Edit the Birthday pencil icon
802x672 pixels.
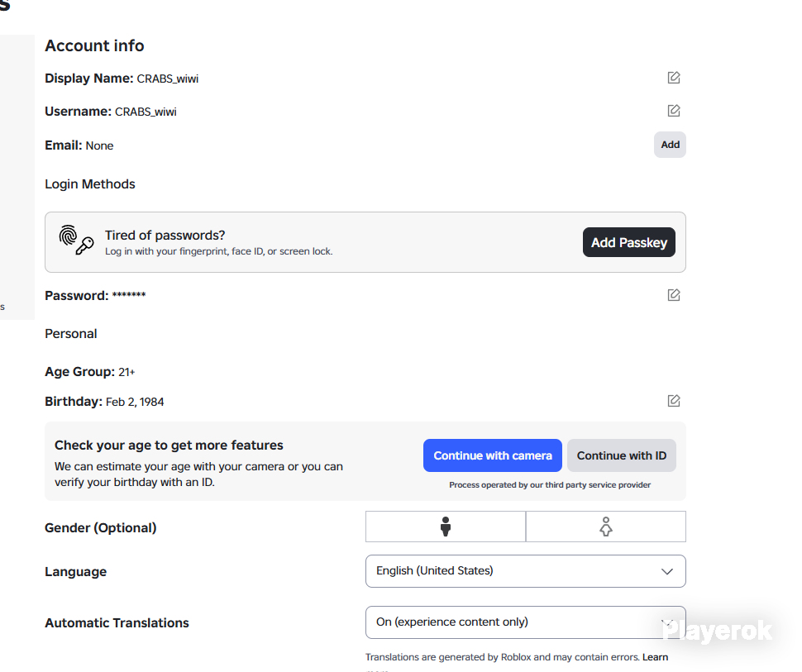click(x=674, y=401)
